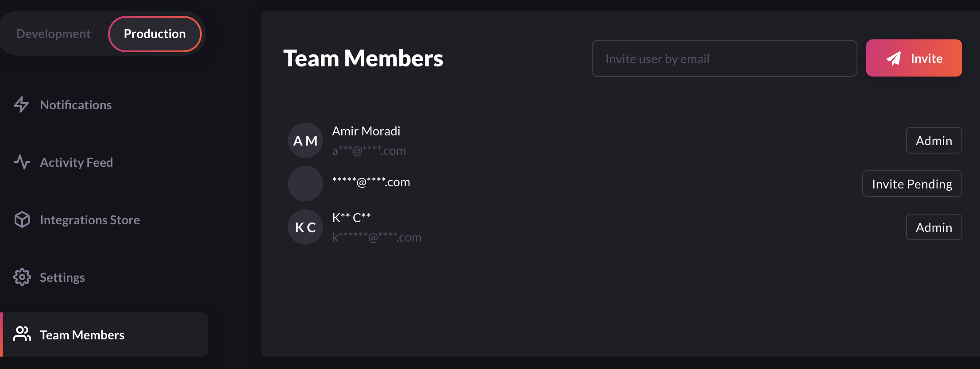Open the Notifications section
The height and width of the screenshot is (369, 980).
tap(76, 105)
